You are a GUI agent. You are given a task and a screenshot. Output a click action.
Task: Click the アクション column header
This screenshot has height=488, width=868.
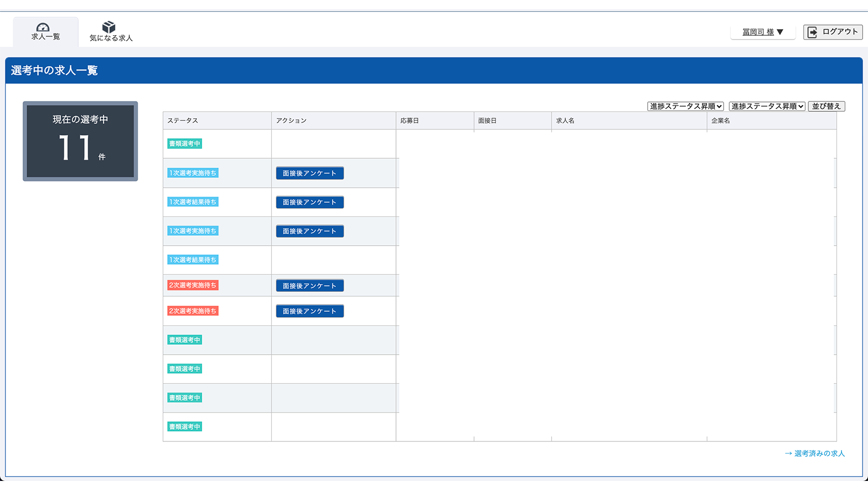point(334,120)
